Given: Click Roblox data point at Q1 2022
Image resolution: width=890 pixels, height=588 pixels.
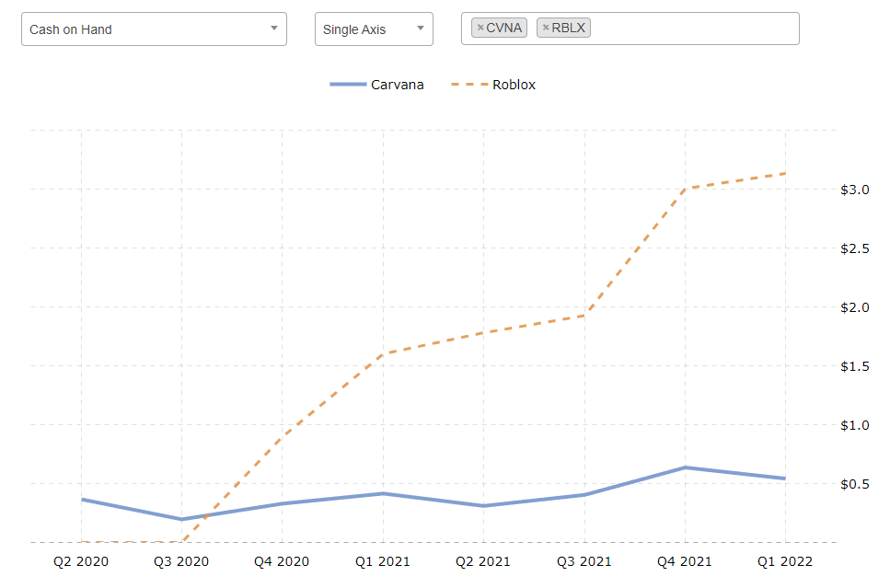Looking at the screenshot, I should coord(786,173).
